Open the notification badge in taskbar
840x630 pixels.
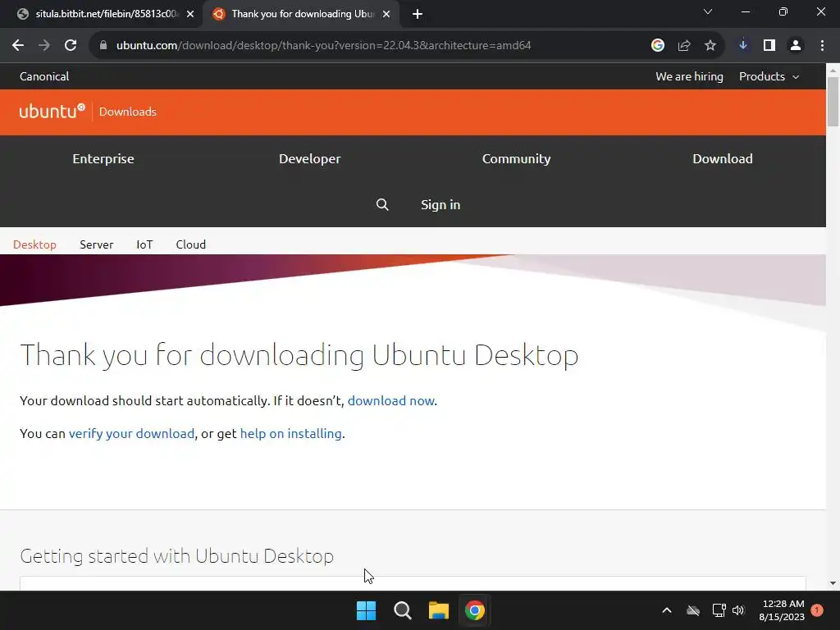tap(817, 610)
